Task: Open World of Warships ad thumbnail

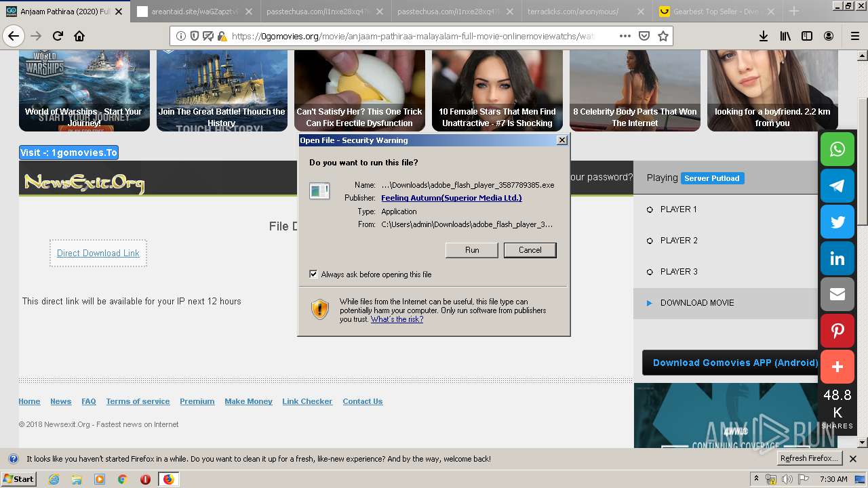Action: pyautogui.click(x=84, y=91)
